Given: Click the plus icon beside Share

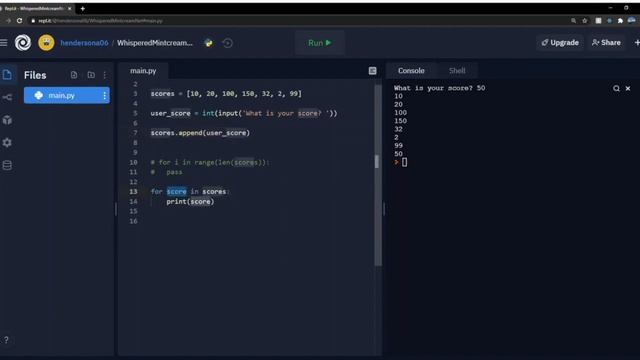Looking at the screenshot, I should point(637,42).
